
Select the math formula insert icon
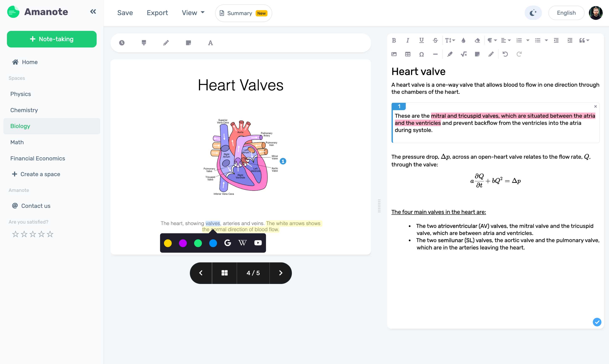pyautogui.click(x=463, y=54)
